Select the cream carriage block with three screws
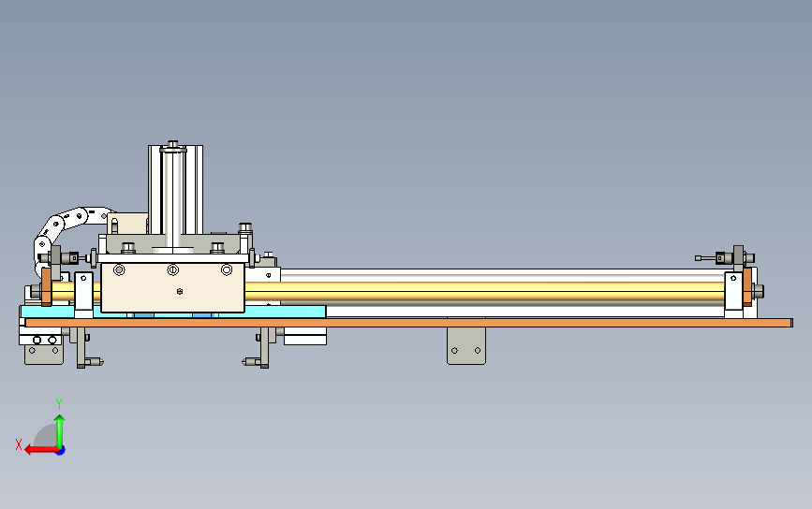 [172, 287]
